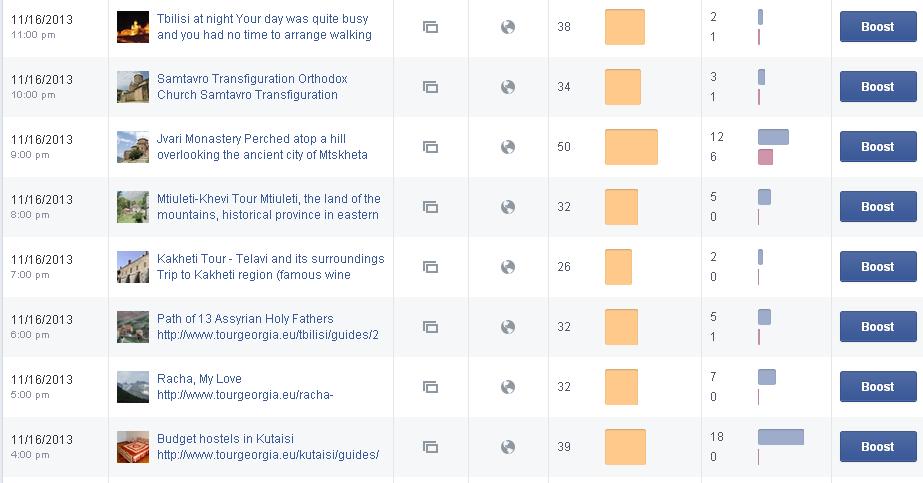
Task: Click the post type icon in Mtiuleti-Khevi Tour row
Action: coord(430,207)
